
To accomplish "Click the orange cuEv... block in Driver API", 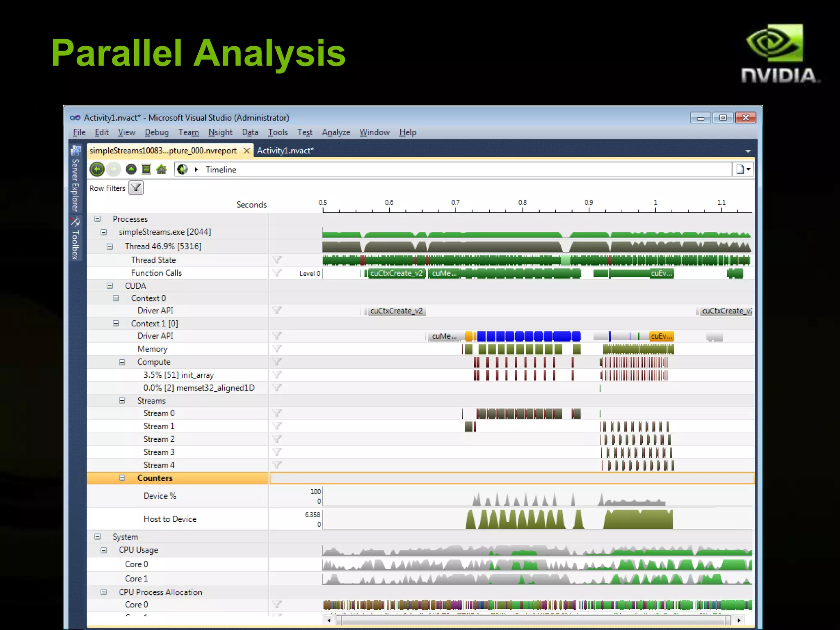I will pyautogui.click(x=662, y=336).
